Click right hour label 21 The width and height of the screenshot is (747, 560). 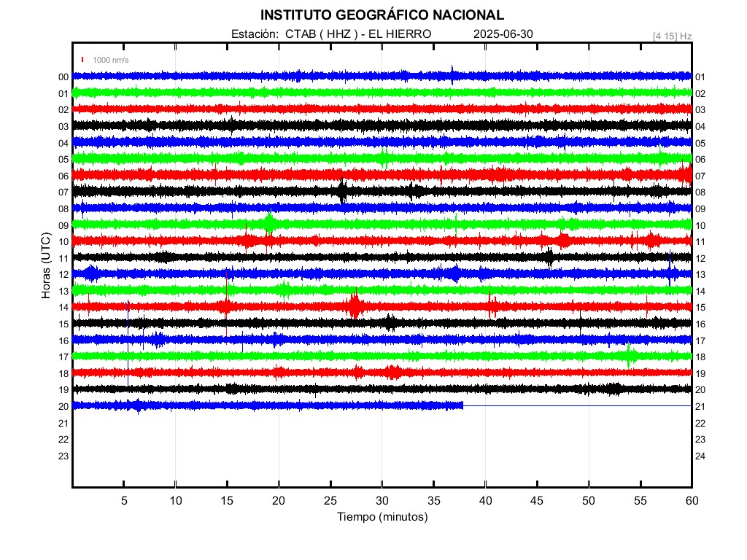[x=700, y=407]
